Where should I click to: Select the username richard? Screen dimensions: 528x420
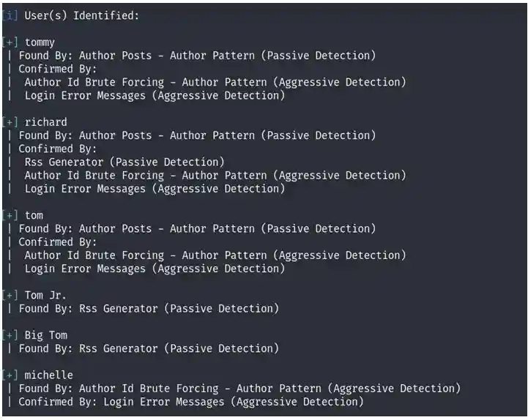click(x=45, y=122)
